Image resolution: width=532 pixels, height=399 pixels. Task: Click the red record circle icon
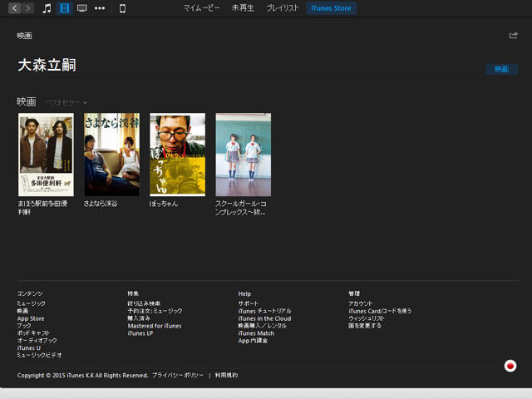(510, 366)
